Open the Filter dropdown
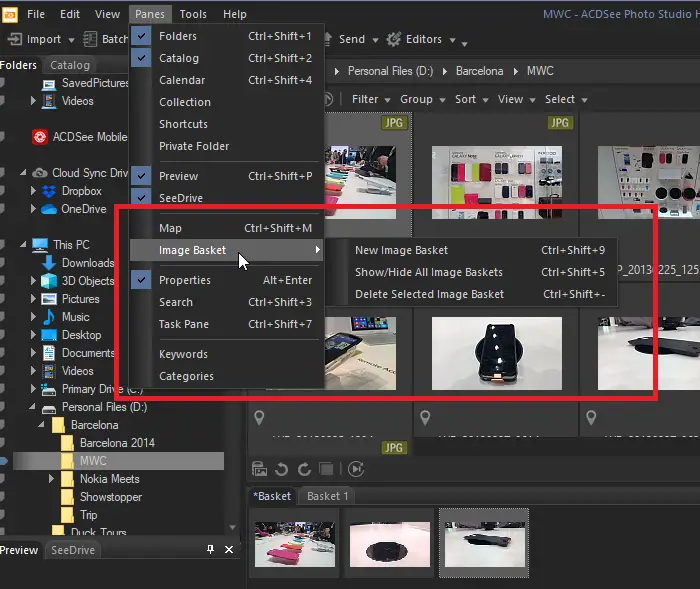This screenshot has width=700, height=589. [371, 99]
